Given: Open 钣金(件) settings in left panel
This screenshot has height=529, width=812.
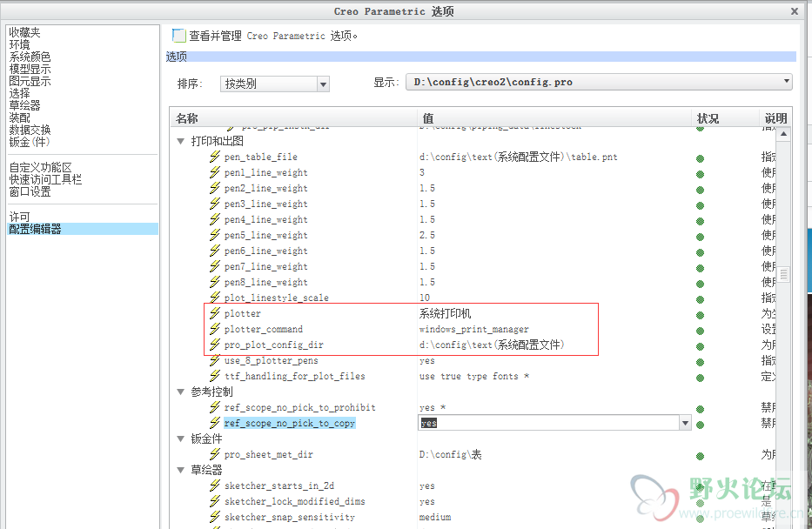Looking at the screenshot, I should coord(29,142).
